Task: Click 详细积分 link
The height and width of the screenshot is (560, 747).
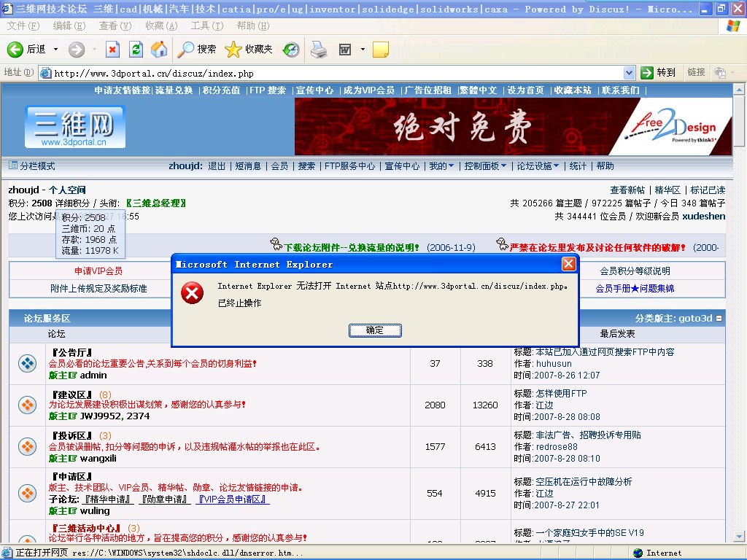Action: coord(72,203)
